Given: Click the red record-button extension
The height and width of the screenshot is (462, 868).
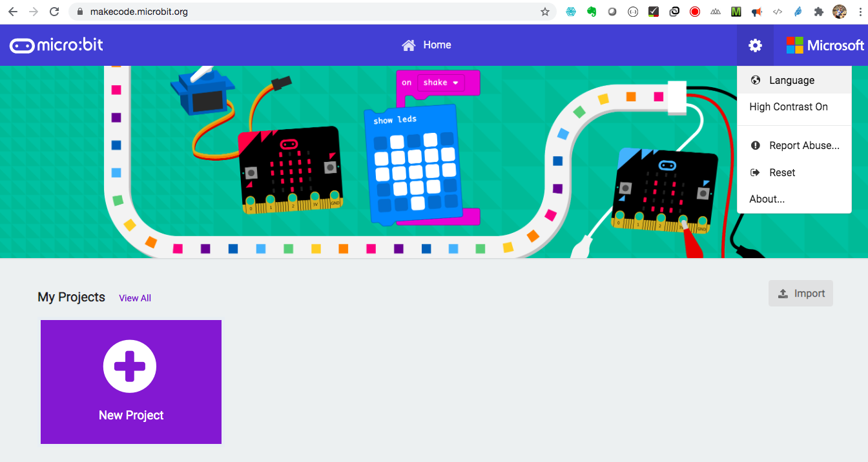Looking at the screenshot, I should [695, 12].
